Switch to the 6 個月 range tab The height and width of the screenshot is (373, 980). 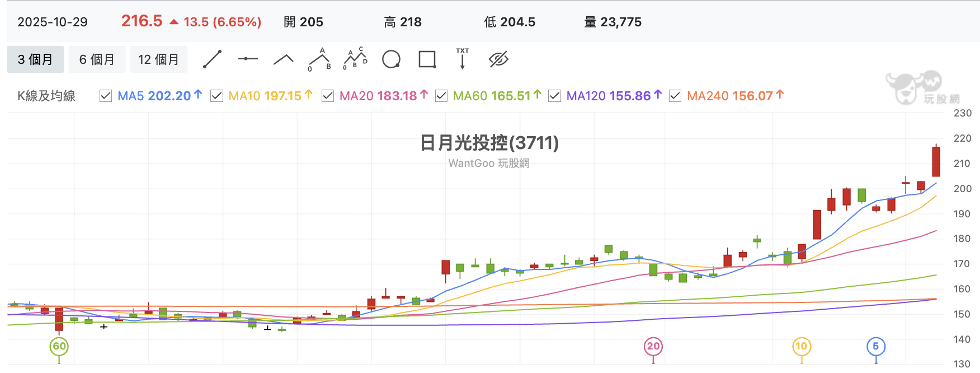coord(97,59)
